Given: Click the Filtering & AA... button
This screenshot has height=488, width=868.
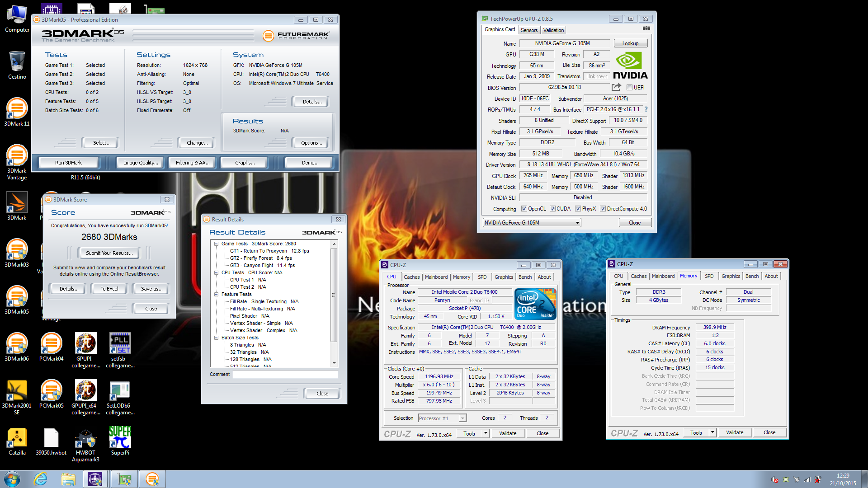Looking at the screenshot, I should click(x=193, y=163).
